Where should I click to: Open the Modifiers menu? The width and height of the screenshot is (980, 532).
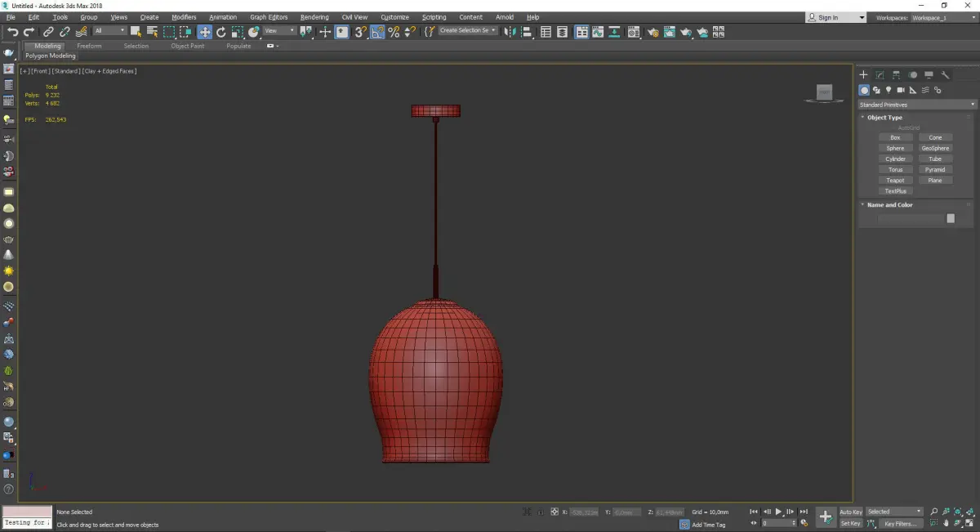coord(184,17)
